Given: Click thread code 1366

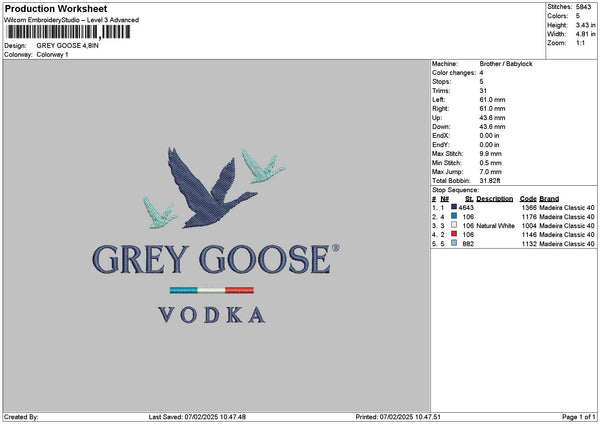Looking at the screenshot, I should tap(529, 208).
